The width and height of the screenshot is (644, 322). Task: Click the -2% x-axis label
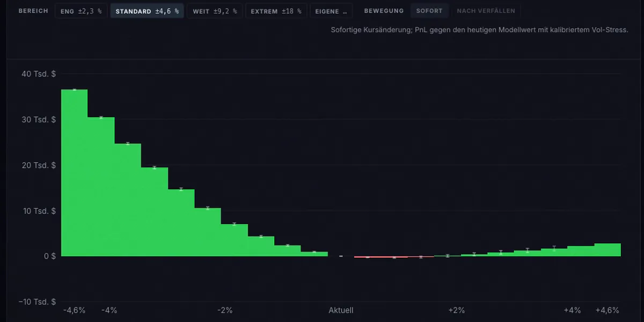tap(225, 310)
